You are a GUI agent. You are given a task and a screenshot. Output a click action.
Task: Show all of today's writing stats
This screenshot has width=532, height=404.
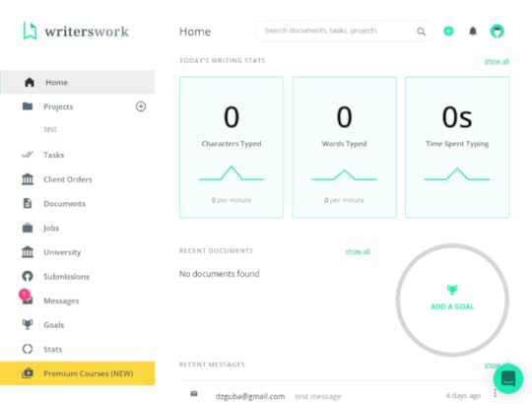497,61
